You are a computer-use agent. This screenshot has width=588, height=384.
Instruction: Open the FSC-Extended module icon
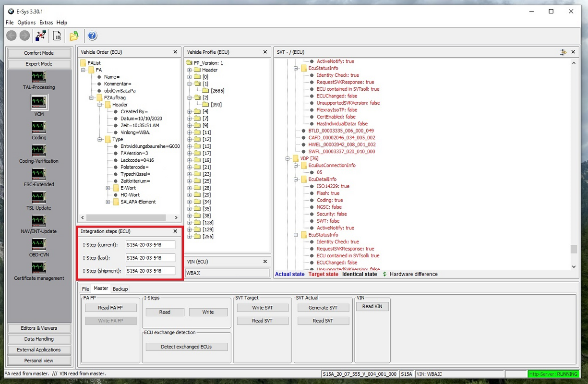click(39, 174)
